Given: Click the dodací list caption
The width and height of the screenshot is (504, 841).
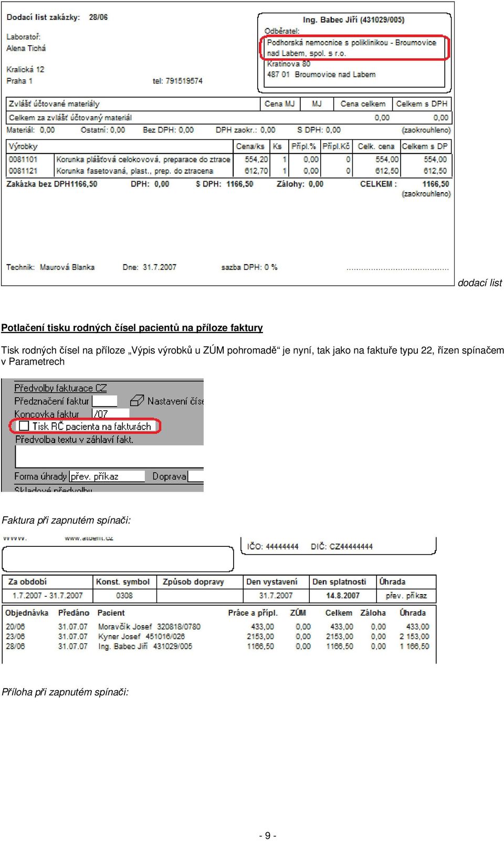Looking at the screenshot, I should [x=480, y=283].
